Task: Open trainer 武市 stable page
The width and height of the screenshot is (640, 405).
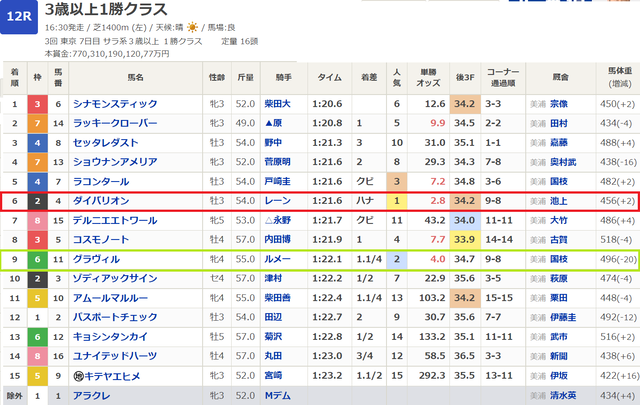Action: pyautogui.click(x=559, y=337)
